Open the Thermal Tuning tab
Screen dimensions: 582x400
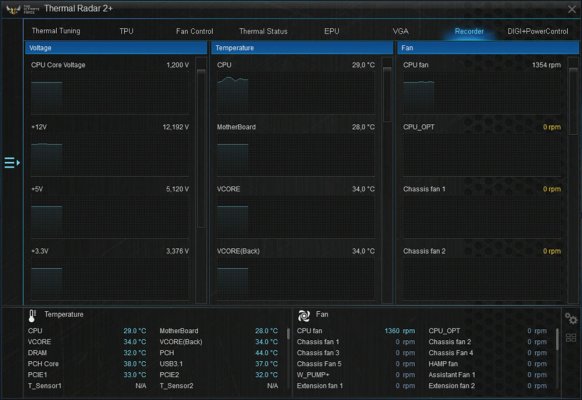[x=56, y=31]
